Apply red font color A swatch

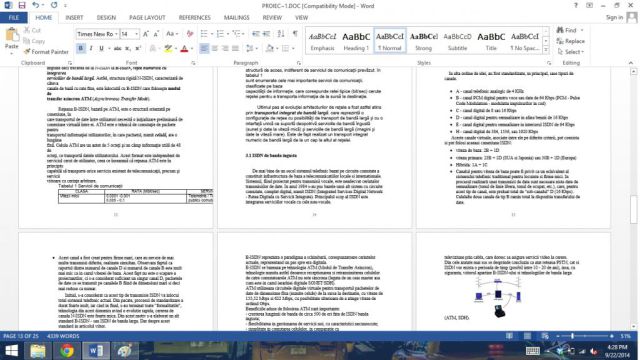click(x=184, y=49)
